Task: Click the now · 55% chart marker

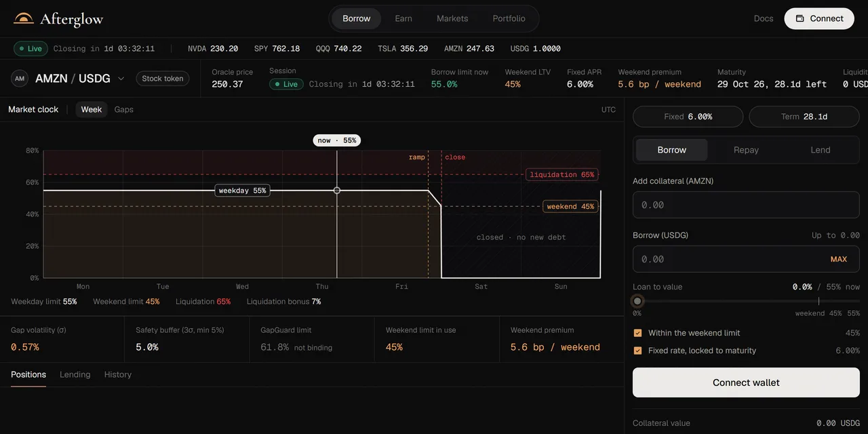Action: [337, 140]
